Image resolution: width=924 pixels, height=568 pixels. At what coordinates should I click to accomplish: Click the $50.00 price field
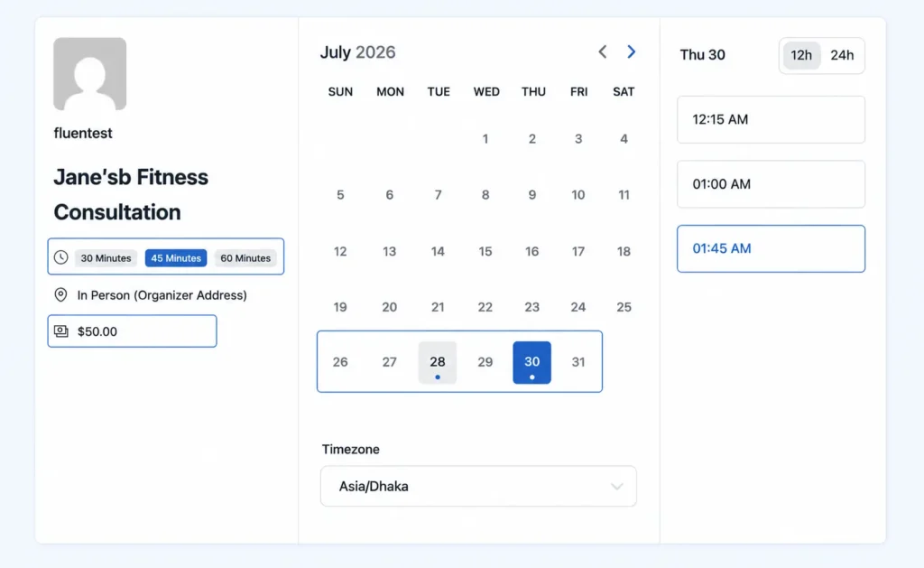point(132,331)
